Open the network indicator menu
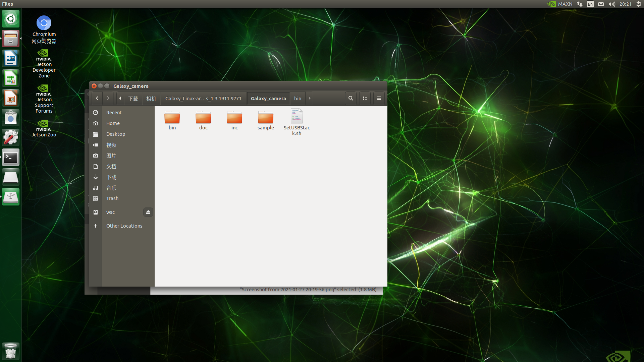Viewport: 644px width, 362px height. 580,4
